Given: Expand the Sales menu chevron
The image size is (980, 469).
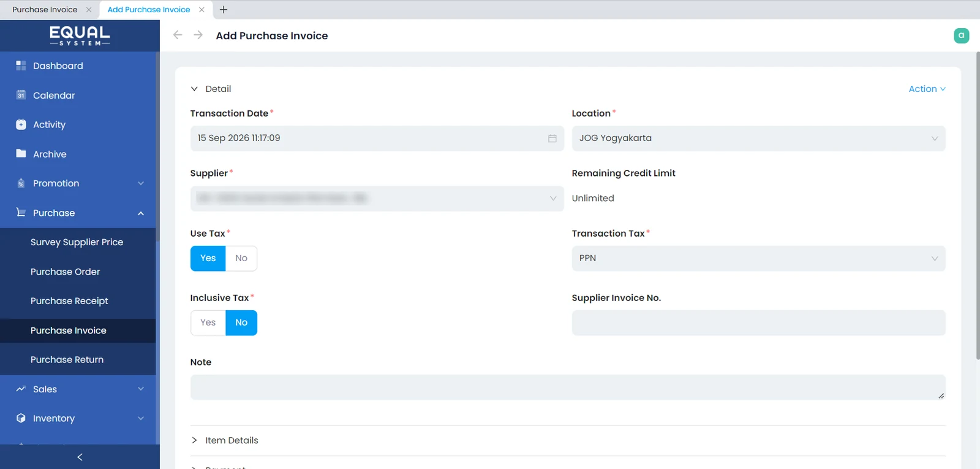Looking at the screenshot, I should pyautogui.click(x=141, y=389).
